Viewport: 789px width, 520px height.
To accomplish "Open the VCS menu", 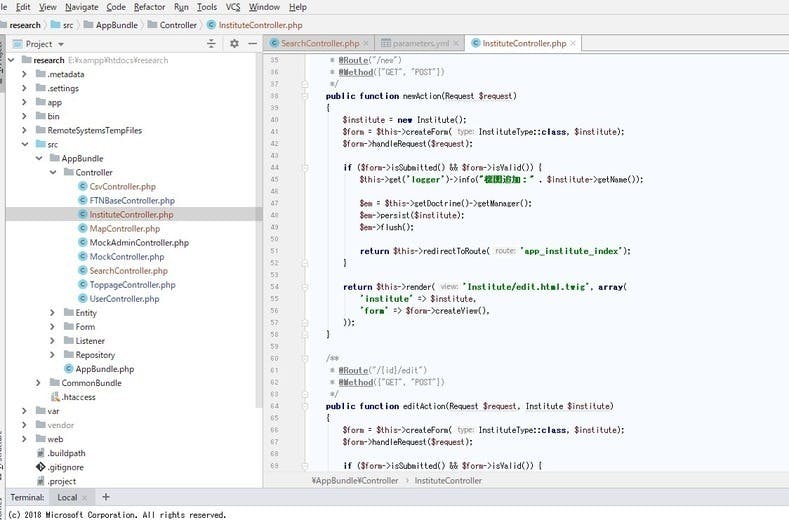I will [x=232, y=7].
